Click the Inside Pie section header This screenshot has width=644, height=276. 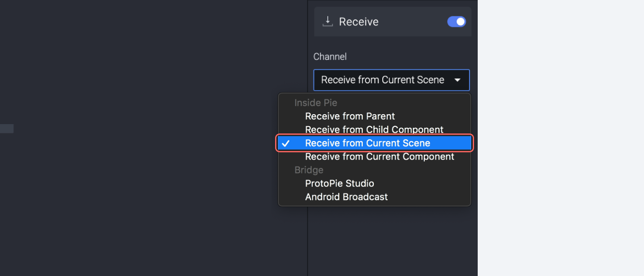click(x=315, y=102)
